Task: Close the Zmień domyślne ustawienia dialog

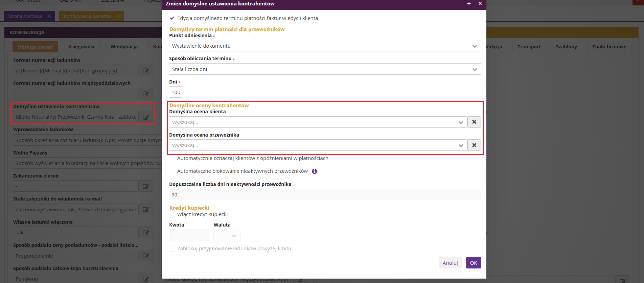Action: click(480, 3)
